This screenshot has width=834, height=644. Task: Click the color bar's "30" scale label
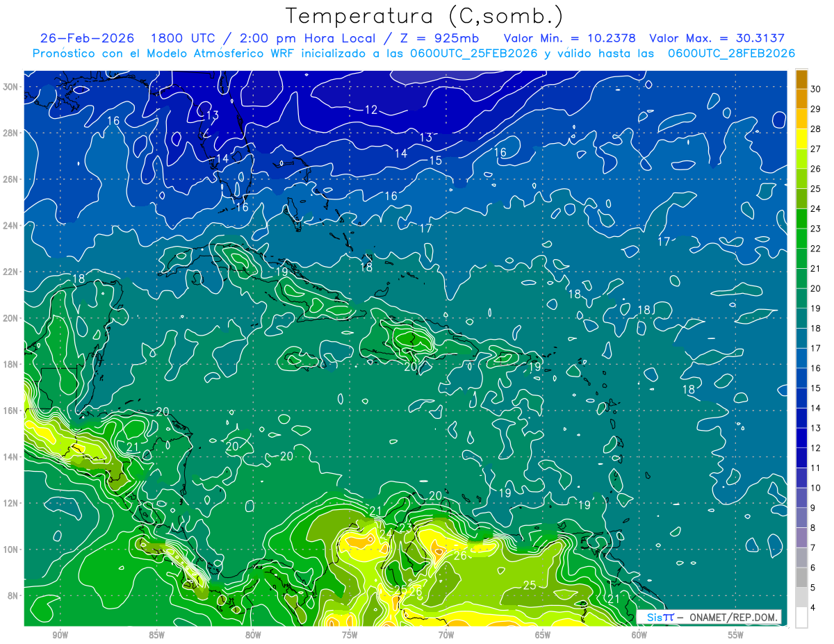[x=816, y=89]
